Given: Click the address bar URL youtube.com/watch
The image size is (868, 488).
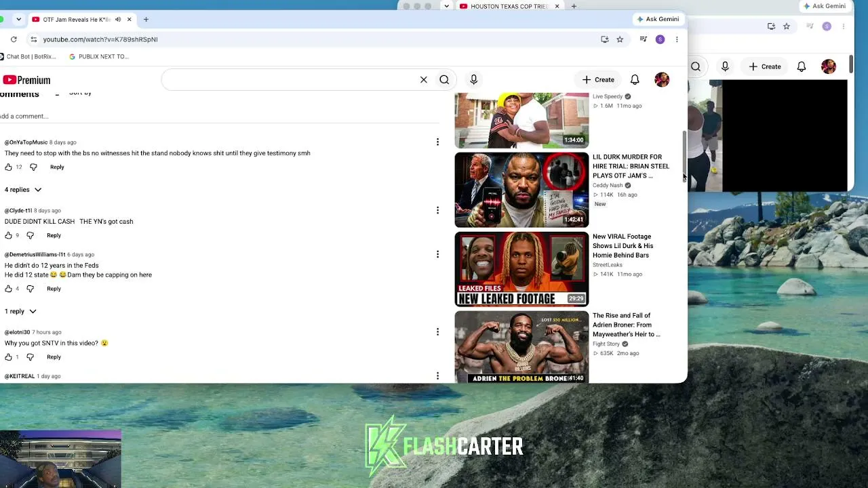Looking at the screenshot, I should [100, 39].
